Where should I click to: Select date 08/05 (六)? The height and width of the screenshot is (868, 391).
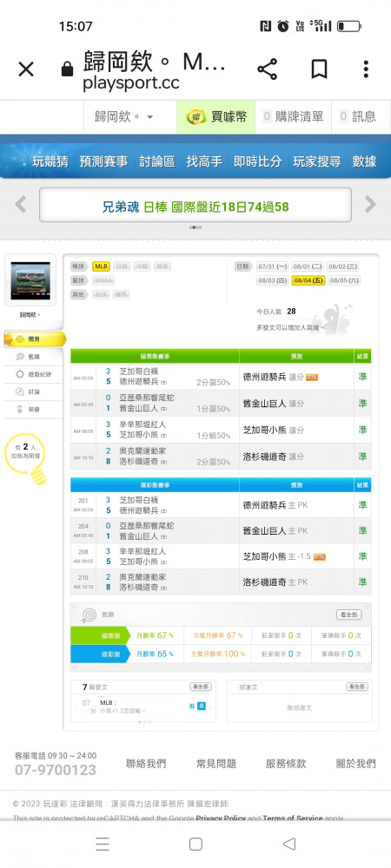pyautogui.click(x=343, y=280)
